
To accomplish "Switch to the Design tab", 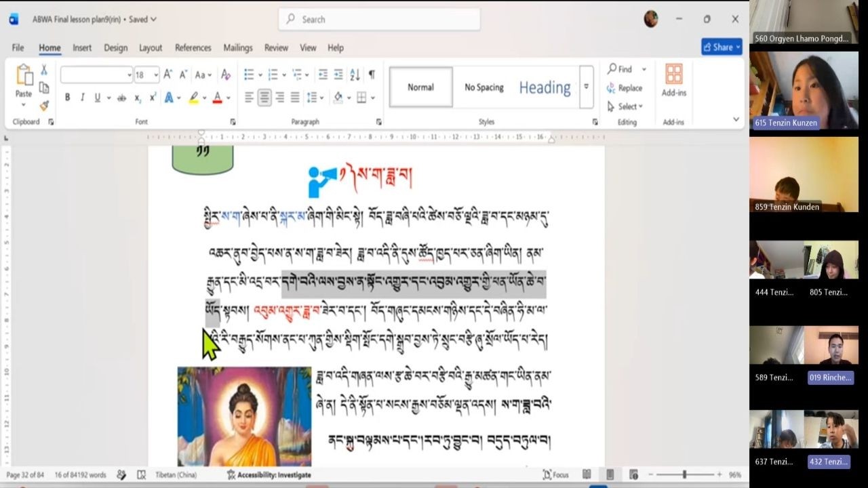I will point(115,47).
